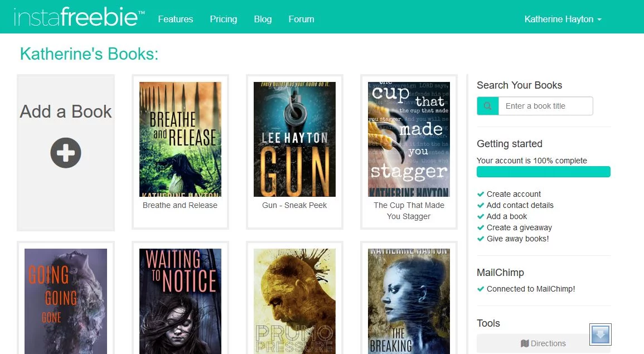
Task: Click checkmark beside Connected to MailChimp
Action: click(481, 289)
